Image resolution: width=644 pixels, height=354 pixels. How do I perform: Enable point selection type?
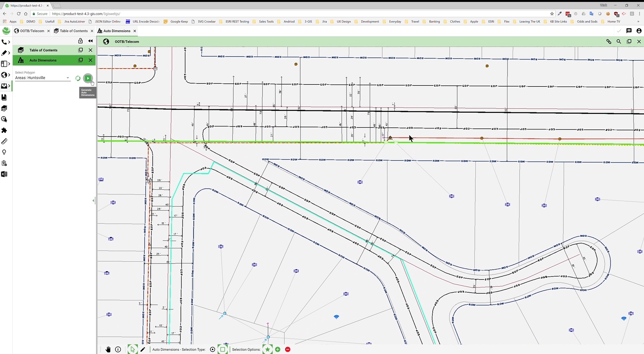point(213,349)
